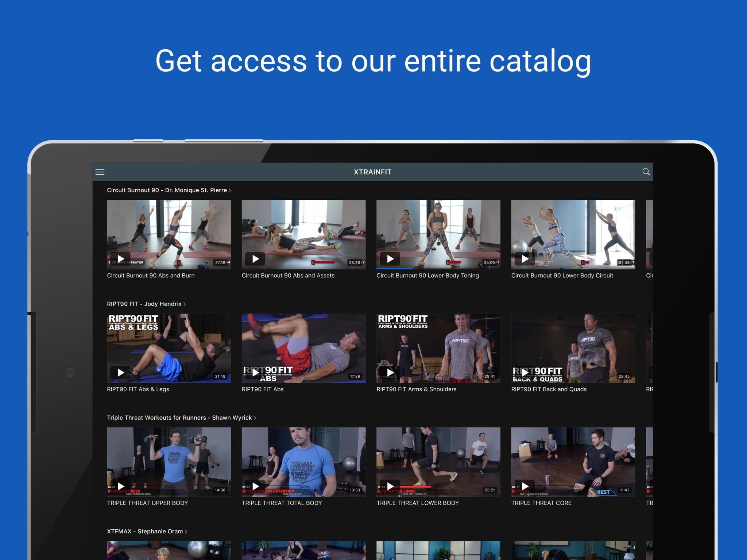Open TRIPLE THREAT LOWER BODY title
747x560 pixels.
tap(418, 503)
